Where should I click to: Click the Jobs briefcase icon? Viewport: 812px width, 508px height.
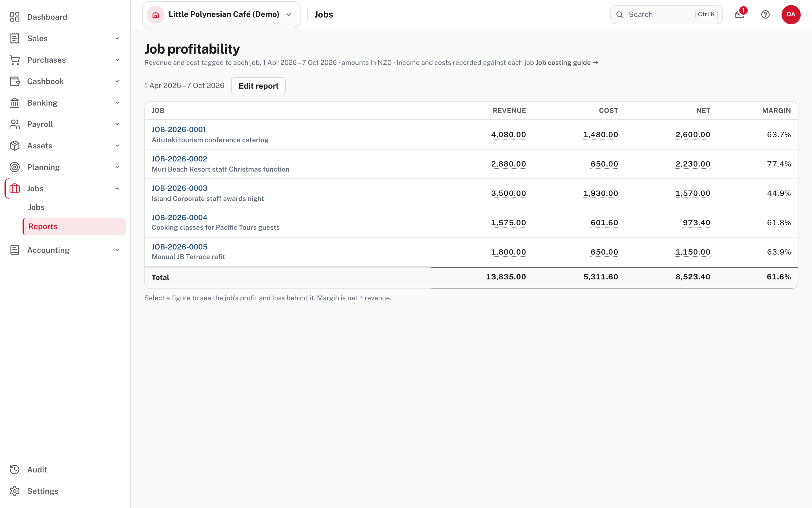[14, 189]
